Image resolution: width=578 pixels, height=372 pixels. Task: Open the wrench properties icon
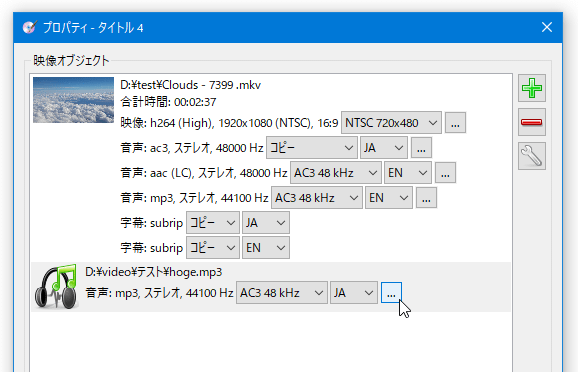(532, 156)
